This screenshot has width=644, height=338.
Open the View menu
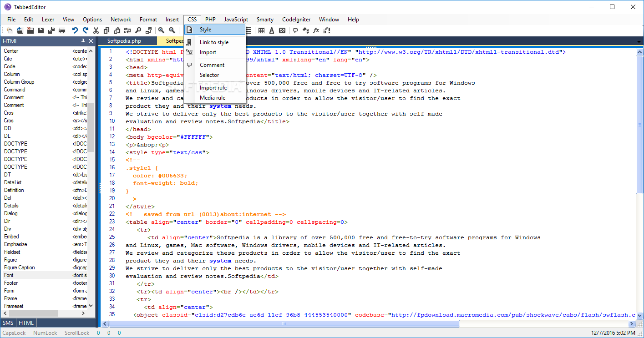(68, 20)
